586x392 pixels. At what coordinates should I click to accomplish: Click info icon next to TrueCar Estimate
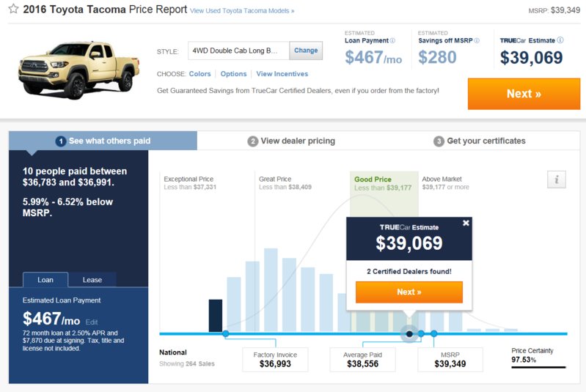pyautogui.click(x=560, y=40)
